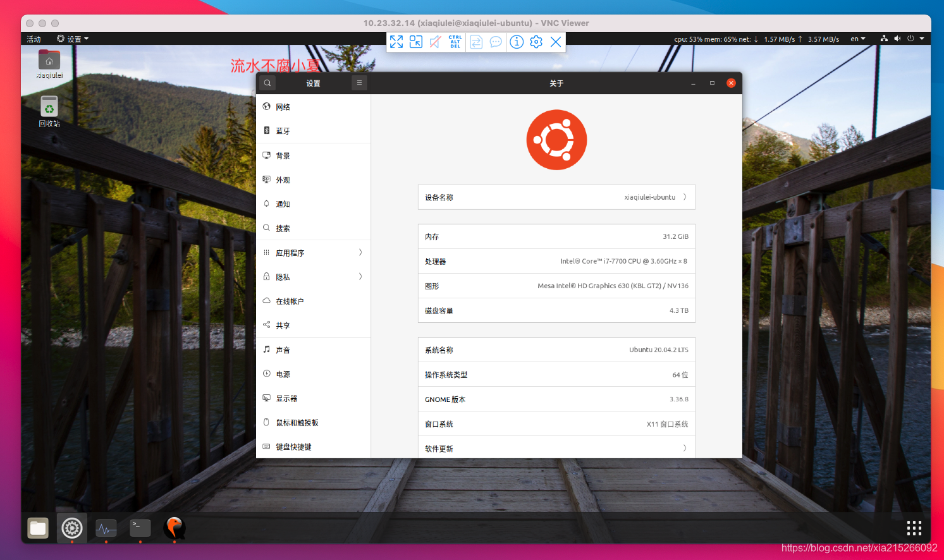Click 操作系统类型 64 位 value
This screenshot has height=560, width=944.
[x=680, y=375]
